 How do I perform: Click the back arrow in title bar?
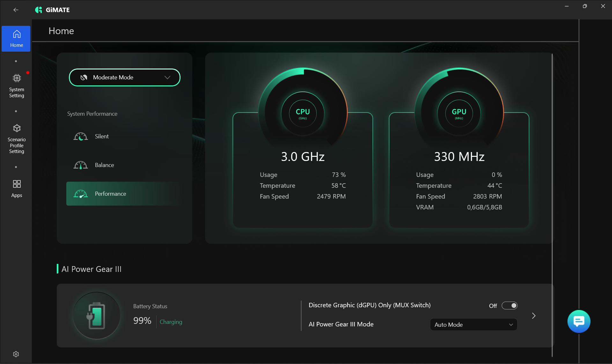[x=16, y=10]
